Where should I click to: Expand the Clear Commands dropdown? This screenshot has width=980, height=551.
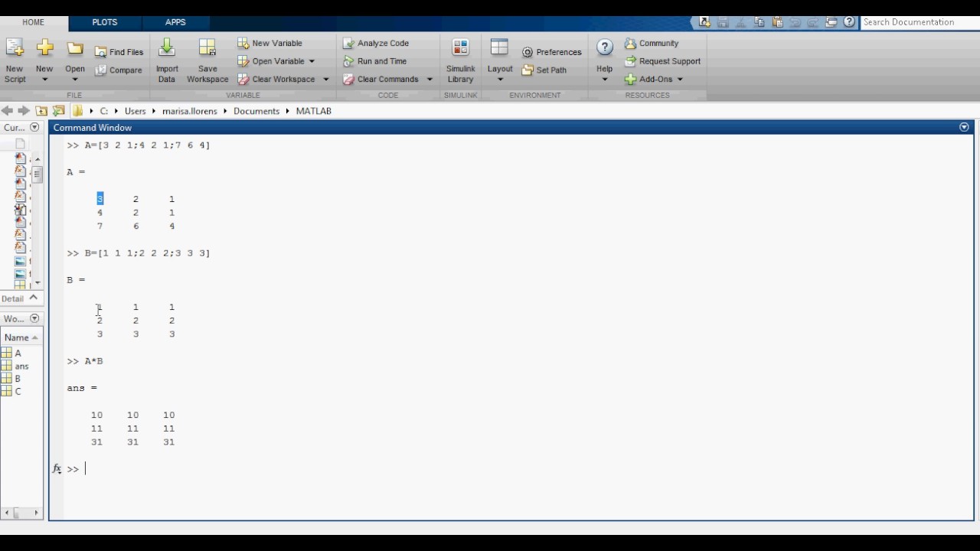430,80
